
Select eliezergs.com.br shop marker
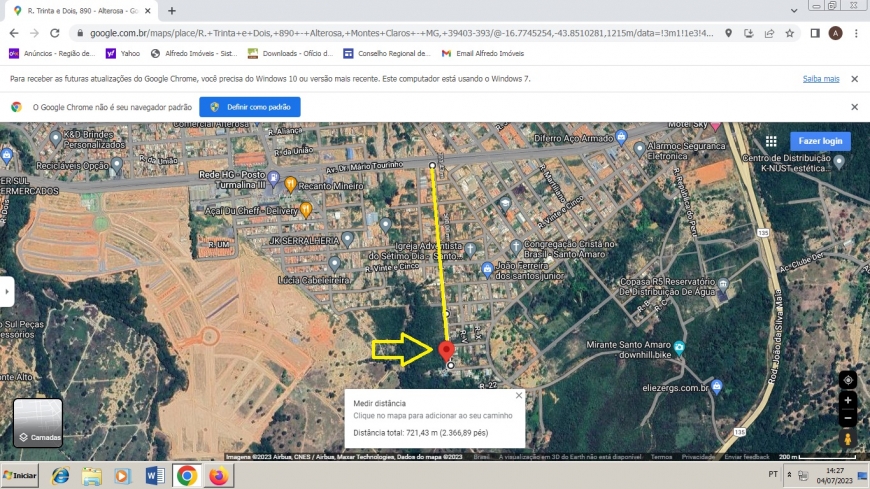pos(716,386)
